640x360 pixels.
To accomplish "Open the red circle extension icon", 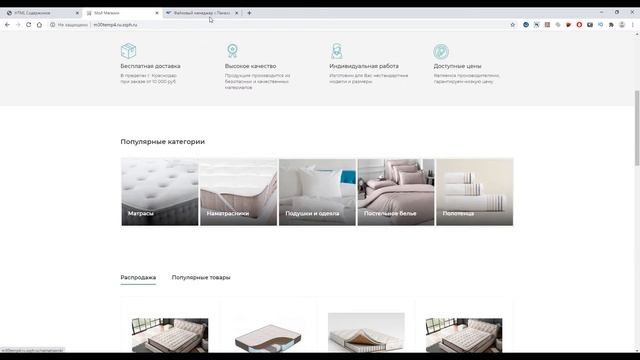I will tap(579, 25).
